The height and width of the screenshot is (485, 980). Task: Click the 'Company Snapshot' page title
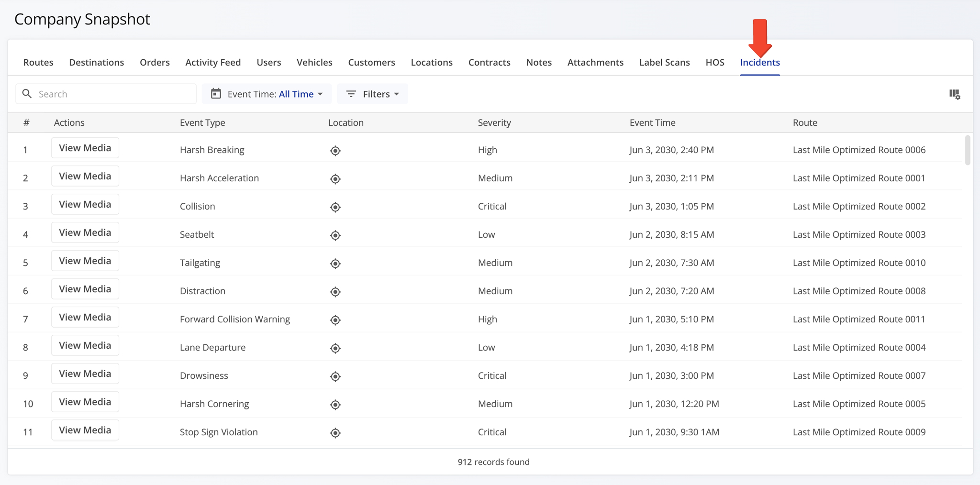pyautogui.click(x=82, y=19)
